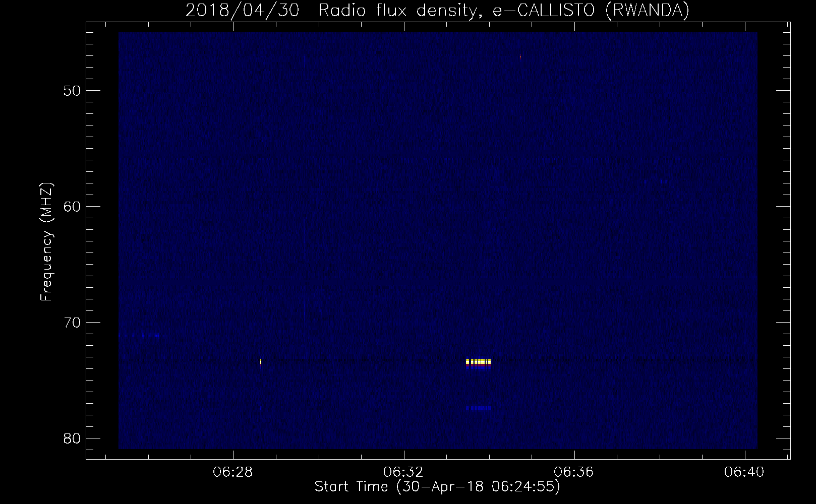Click the small burst near 06:28 at 73 MHz

(x=261, y=361)
